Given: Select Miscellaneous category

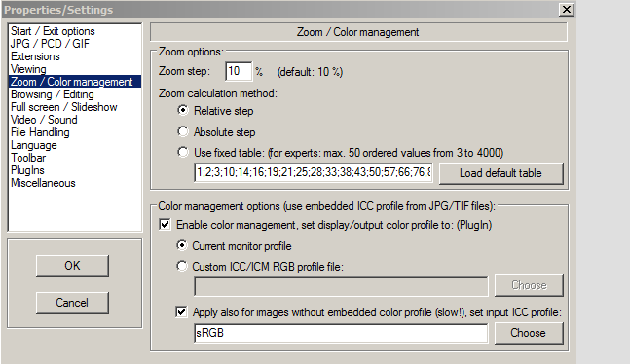Looking at the screenshot, I should (x=43, y=183).
